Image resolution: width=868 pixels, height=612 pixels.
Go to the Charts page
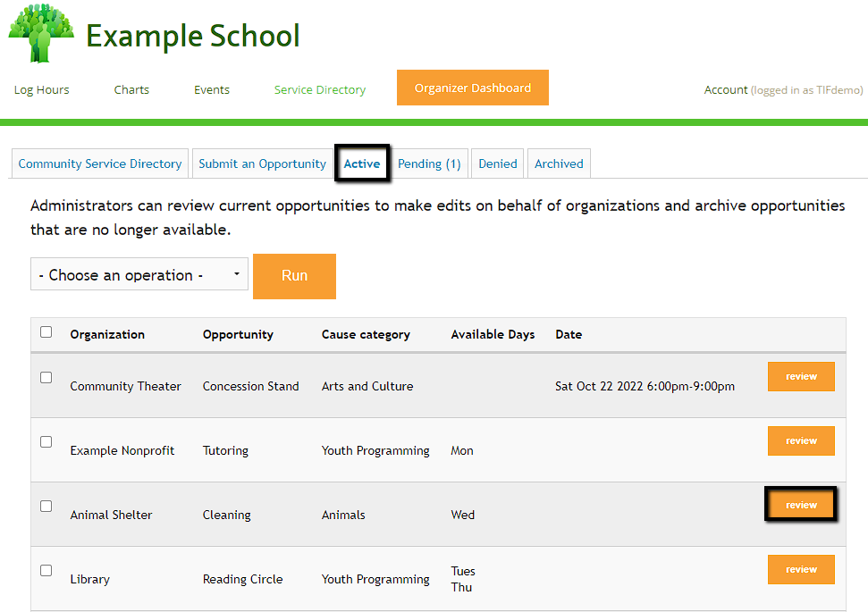coord(131,89)
